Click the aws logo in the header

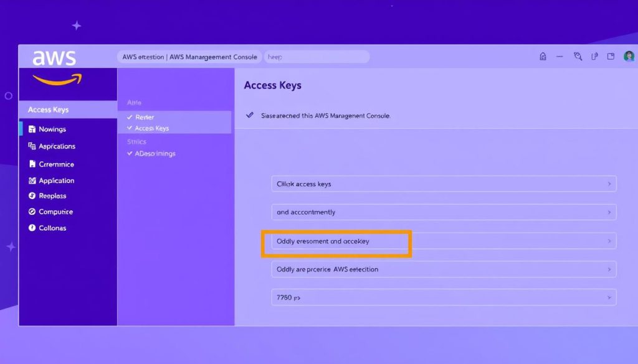point(54,58)
